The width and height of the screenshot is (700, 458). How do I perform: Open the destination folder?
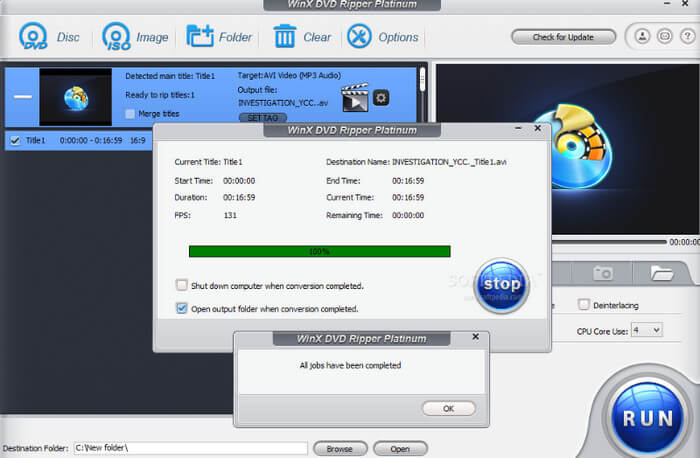pos(400,449)
